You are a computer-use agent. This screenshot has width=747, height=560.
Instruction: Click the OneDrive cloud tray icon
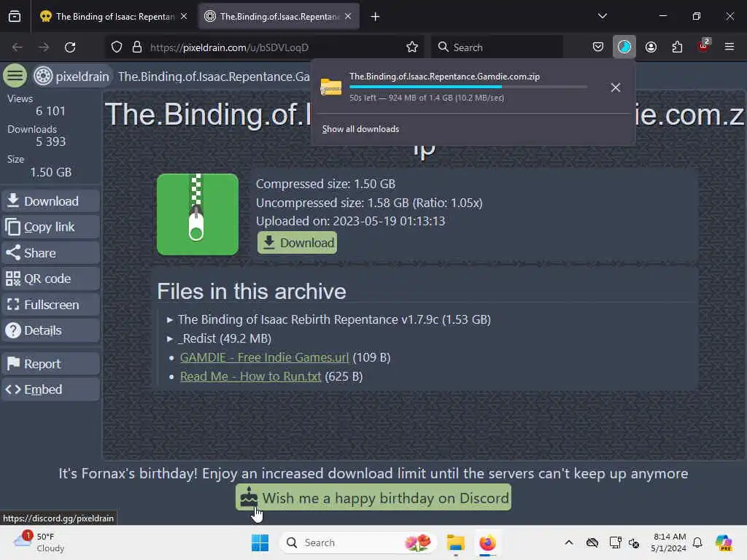click(x=592, y=542)
